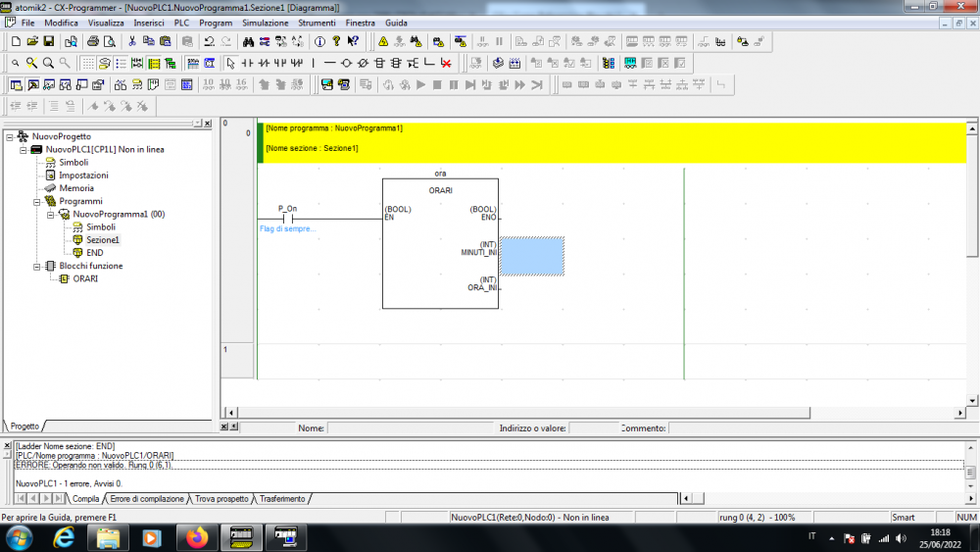980x552 pixels.
Task: Collapse the Blocchi funzione tree node
Action: (x=37, y=266)
